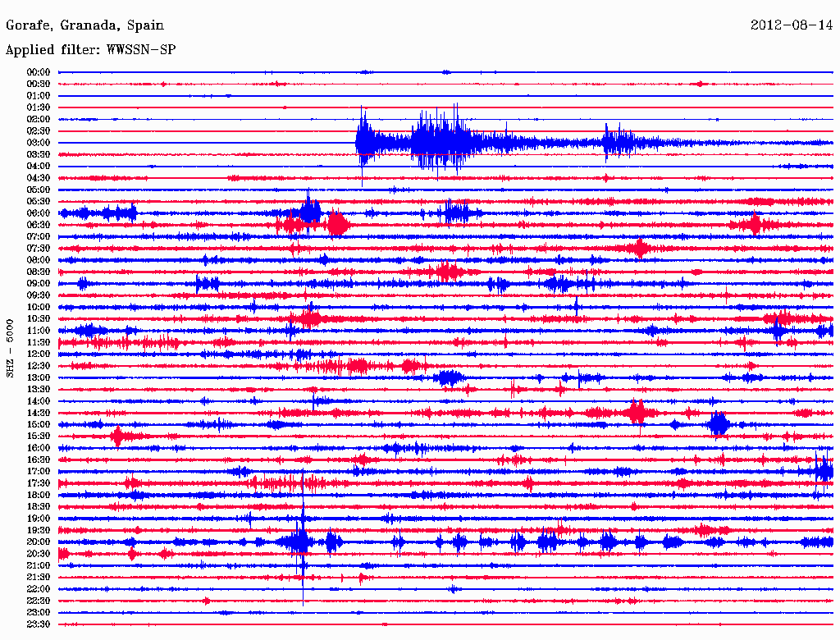Select the 17:30 time label

point(38,483)
